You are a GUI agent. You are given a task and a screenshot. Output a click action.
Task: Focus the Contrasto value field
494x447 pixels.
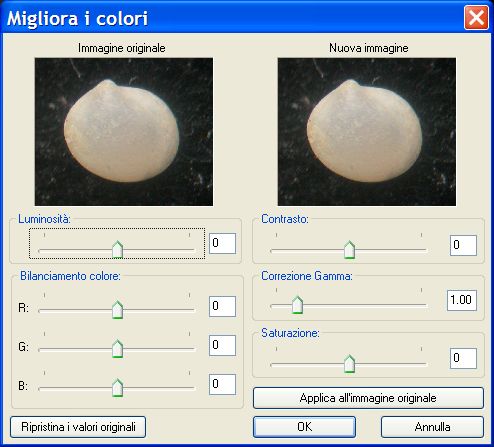(463, 245)
